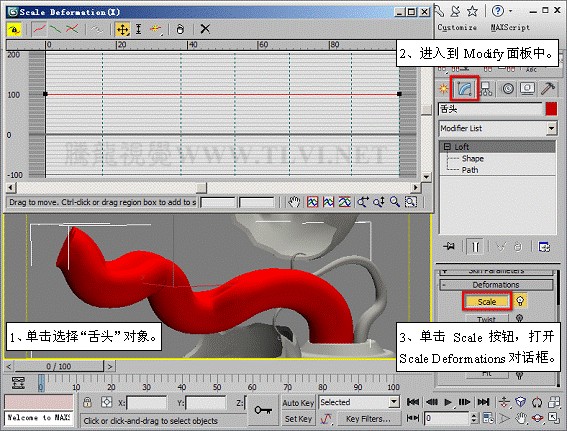The image size is (567, 431).
Task: Collapse the Loft modifier tree
Action: 448,147
